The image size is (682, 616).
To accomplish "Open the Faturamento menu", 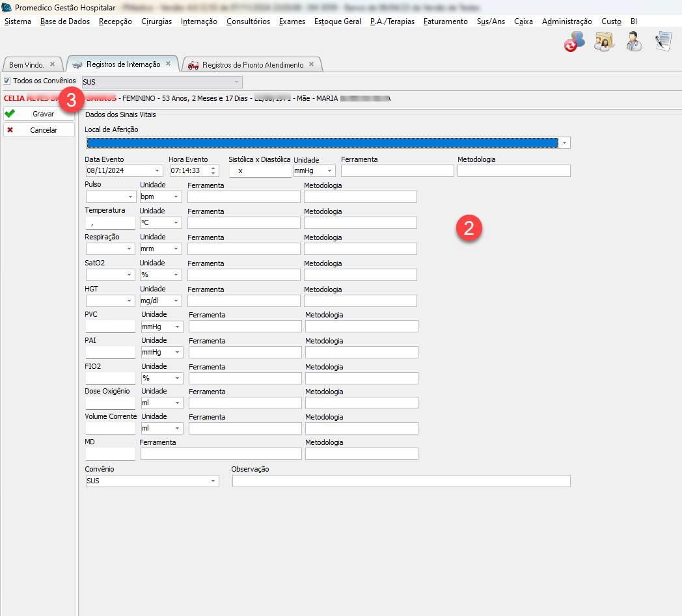I will point(445,21).
